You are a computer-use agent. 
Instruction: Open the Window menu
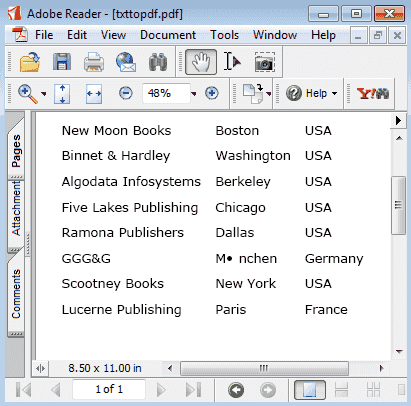[275, 35]
